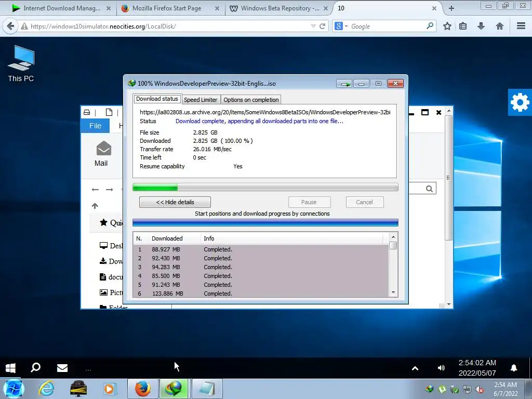532x399 pixels.
Task: Open the Speed Limiter tab
Action: [x=201, y=100]
